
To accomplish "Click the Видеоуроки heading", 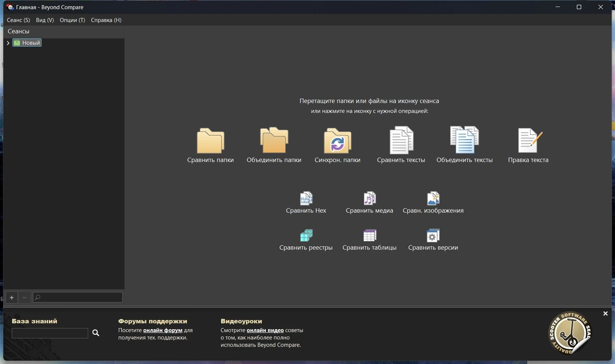I will (241, 321).
